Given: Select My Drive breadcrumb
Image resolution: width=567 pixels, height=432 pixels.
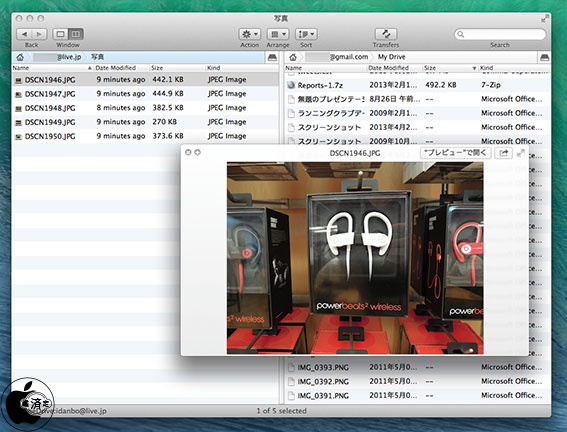Looking at the screenshot, I should click(392, 57).
